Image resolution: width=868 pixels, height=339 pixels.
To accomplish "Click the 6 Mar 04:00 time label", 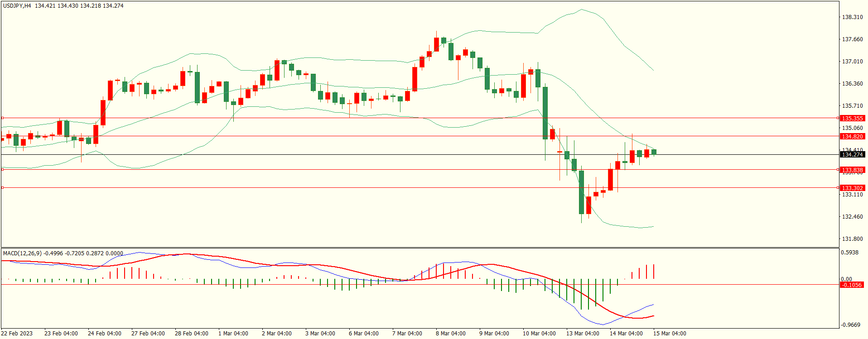I will [364, 334].
